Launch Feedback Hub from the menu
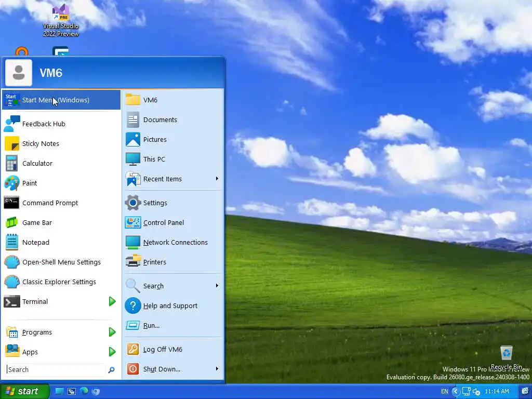 [x=61, y=124]
